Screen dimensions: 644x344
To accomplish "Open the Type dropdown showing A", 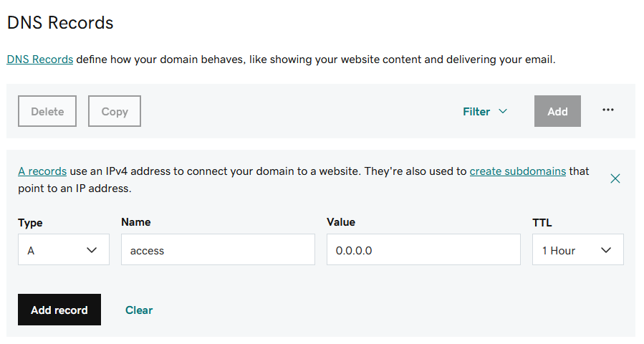I will (64, 249).
